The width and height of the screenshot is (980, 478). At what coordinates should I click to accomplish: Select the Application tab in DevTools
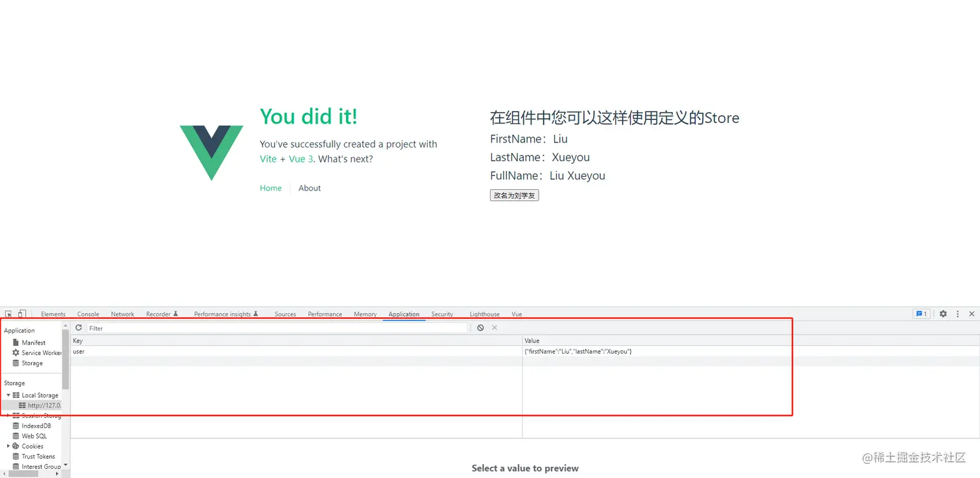(404, 314)
